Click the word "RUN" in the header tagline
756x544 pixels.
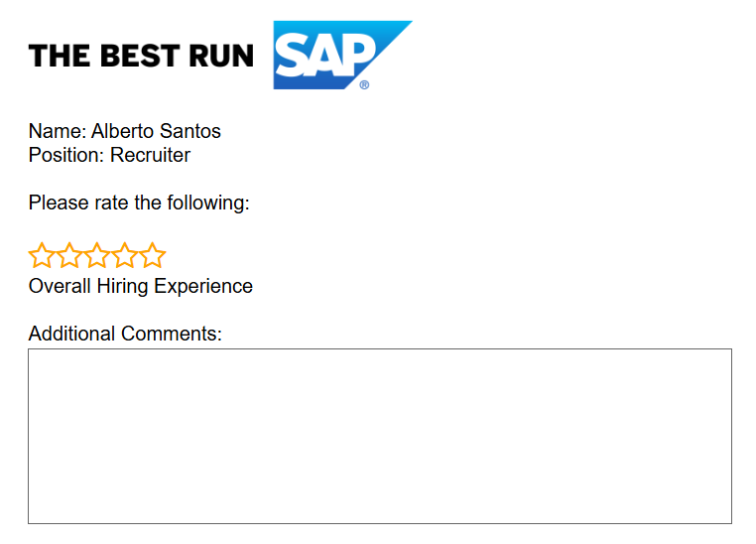point(220,57)
